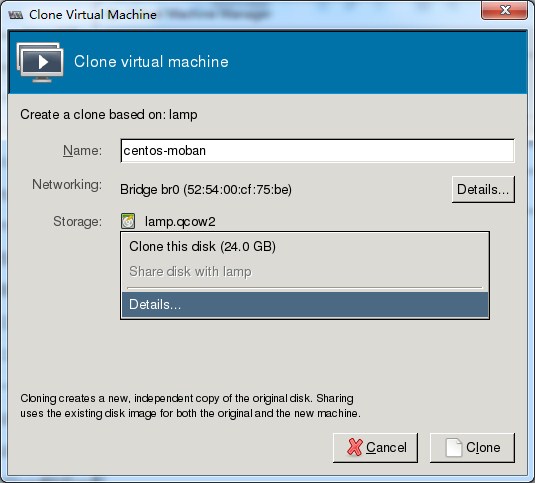
Task: Click the Networking: label
Action: coord(67,185)
